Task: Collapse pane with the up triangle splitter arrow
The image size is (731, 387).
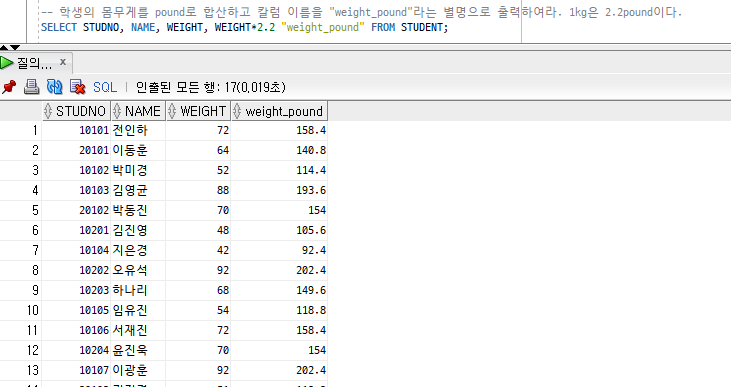Action: pyautogui.click(x=4, y=47)
